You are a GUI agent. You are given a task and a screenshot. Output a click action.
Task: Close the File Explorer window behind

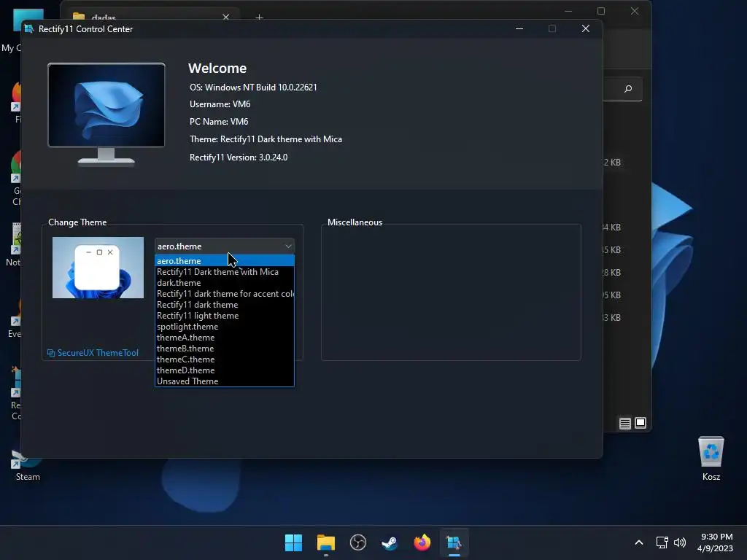635,11
